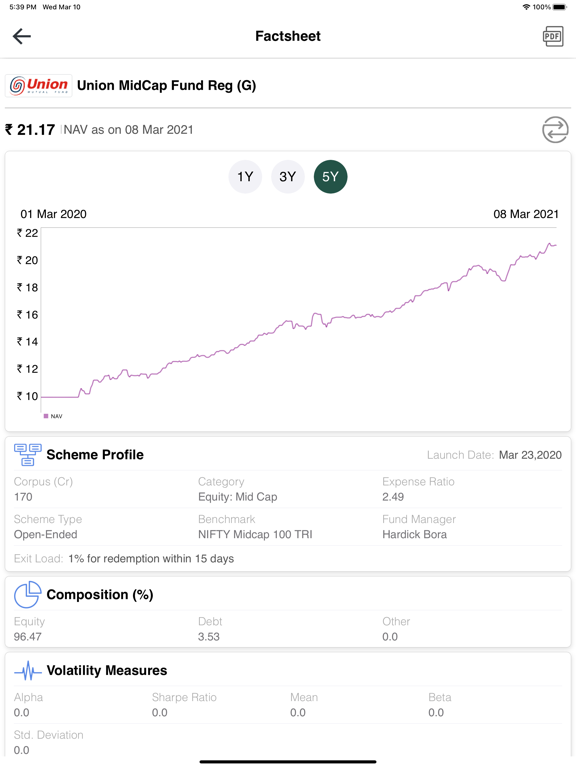
Task: Click the NAV legend color swatch
Action: (46, 416)
